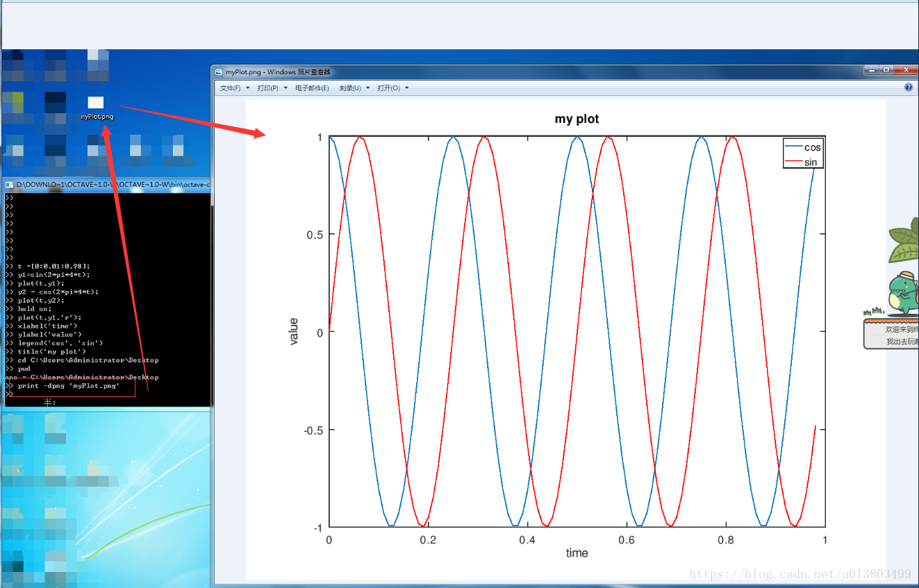Click the displayed myPlot.png plot image

(565, 339)
